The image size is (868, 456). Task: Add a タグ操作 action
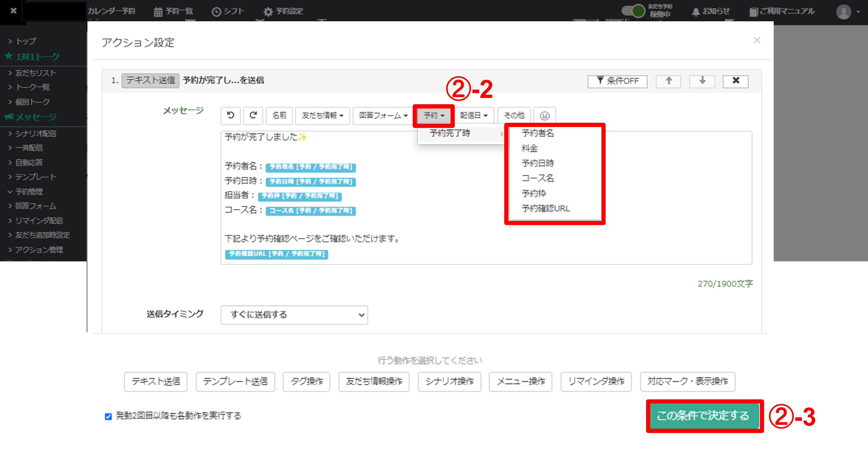[306, 381]
